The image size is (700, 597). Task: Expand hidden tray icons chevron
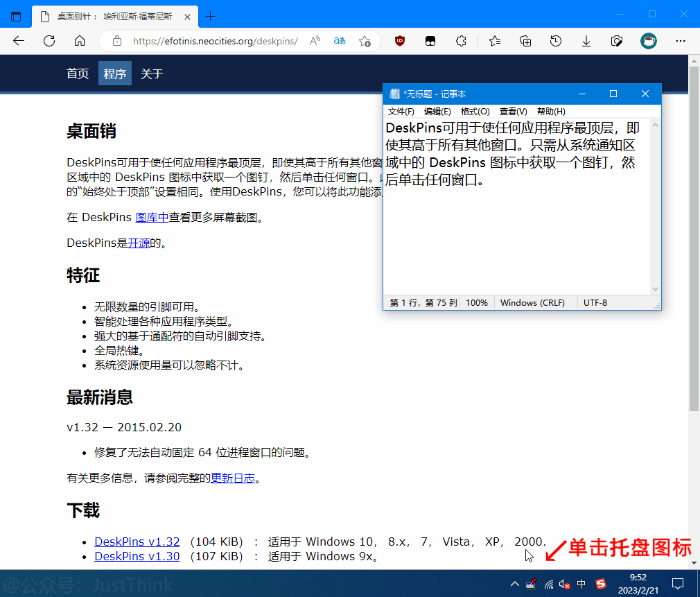514,585
